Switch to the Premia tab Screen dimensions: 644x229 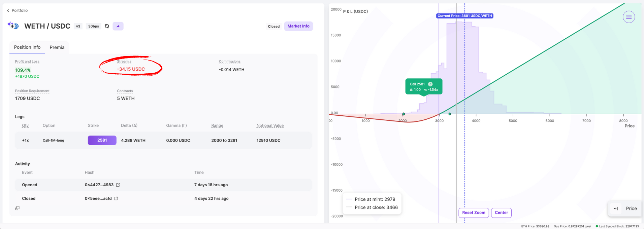[57, 47]
